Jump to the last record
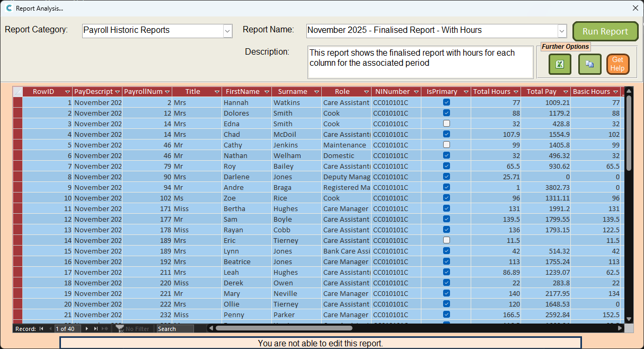 pos(96,329)
